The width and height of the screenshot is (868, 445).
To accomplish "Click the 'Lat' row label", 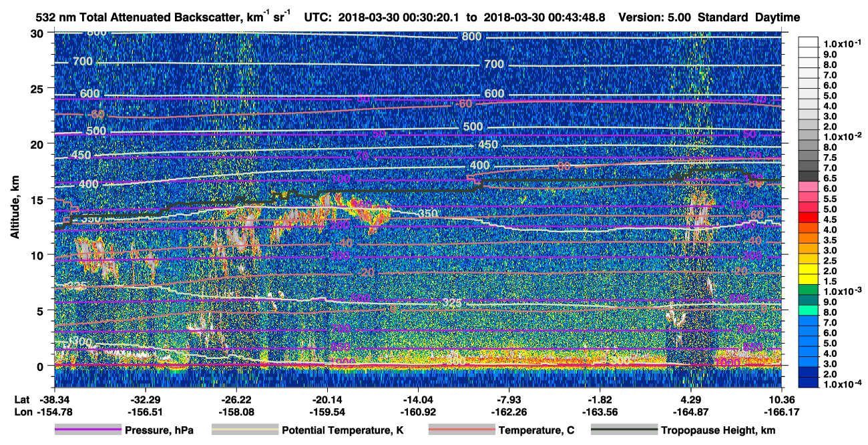I will 21,399.
